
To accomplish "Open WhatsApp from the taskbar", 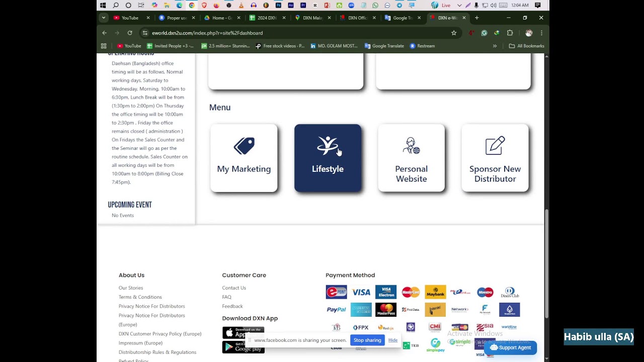I will (375, 5).
